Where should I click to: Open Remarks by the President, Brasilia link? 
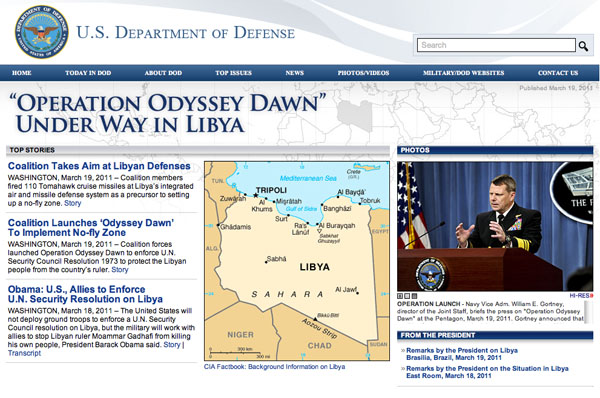(x=462, y=354)
